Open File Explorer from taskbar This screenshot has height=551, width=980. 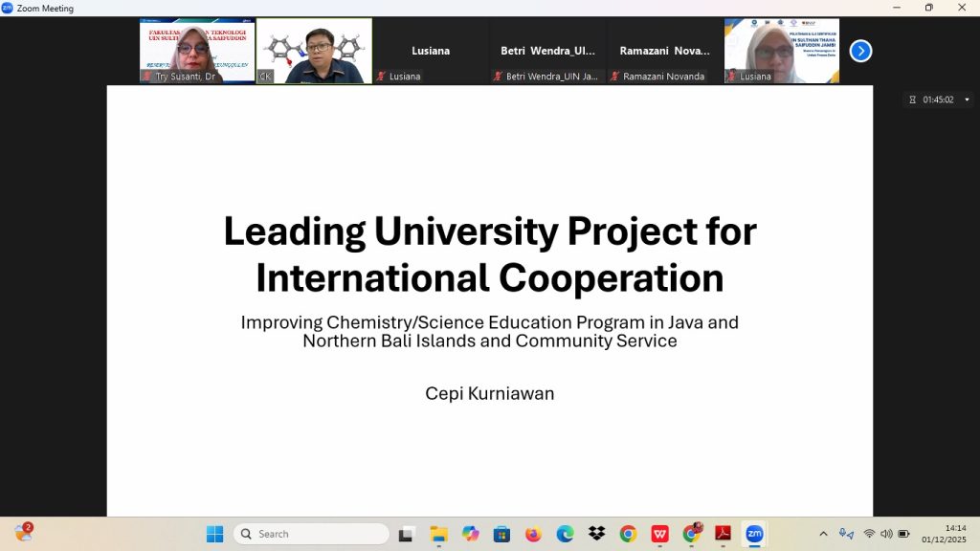438,534
